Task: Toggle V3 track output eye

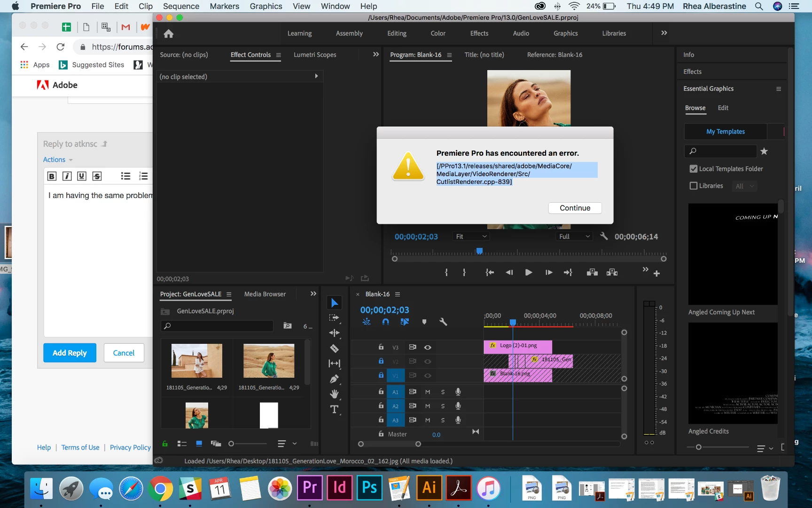Action: point(428,347)
